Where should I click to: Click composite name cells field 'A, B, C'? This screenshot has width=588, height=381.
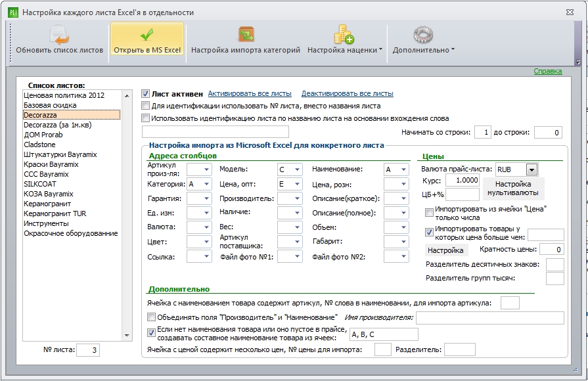[384, 334]
